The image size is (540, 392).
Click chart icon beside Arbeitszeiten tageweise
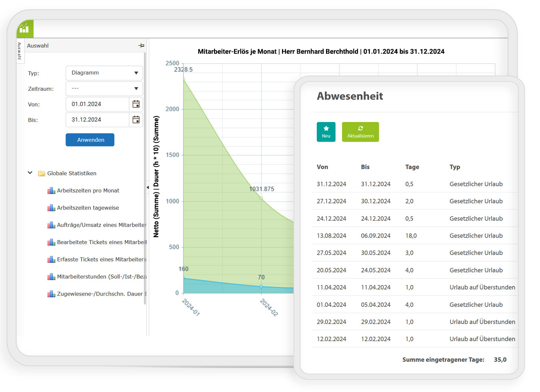click(51, 208)
